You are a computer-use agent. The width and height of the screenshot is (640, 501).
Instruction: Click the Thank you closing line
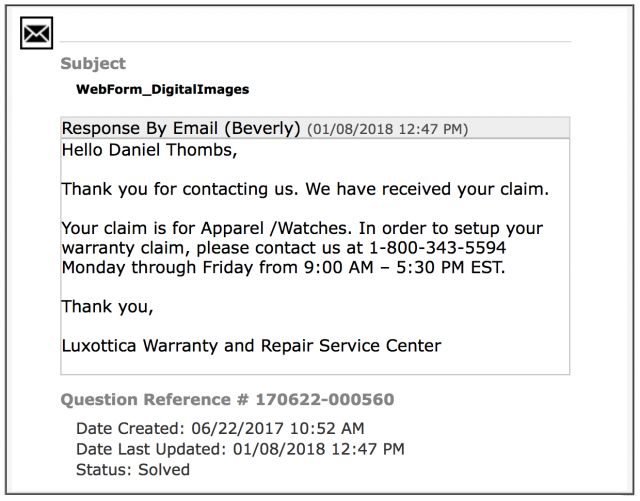click(x=107, y=307)
